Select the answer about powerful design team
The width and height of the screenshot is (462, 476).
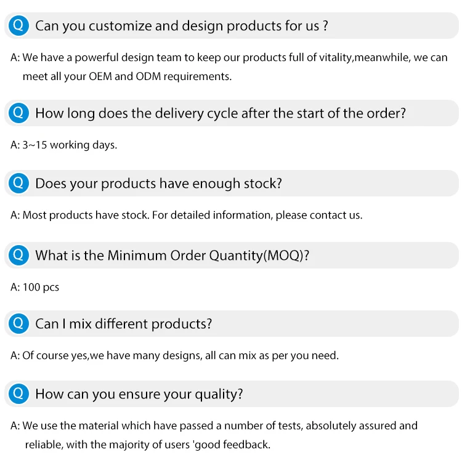pos(229,67)
